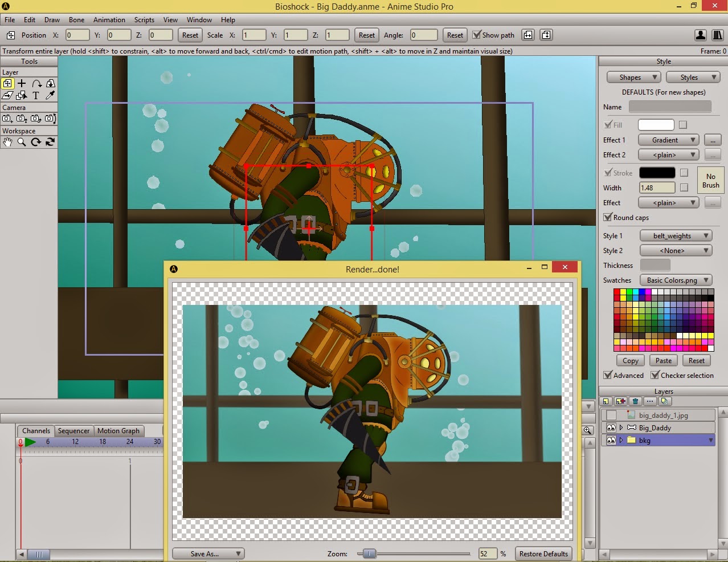The image size is (728, 562).
Task: Click the New Layer icon in Layers panel
Action: (x=606, y=401)
